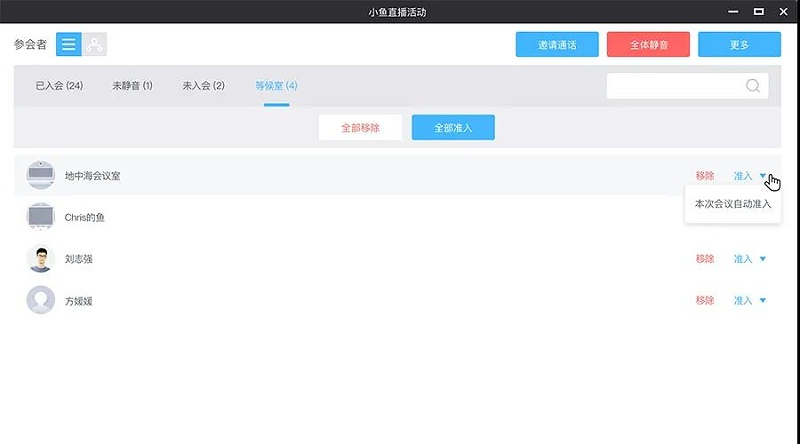Switch to 未静音 (1) tab
The width and height of the screenshot is (800, 444).
[x=132, y=86]
